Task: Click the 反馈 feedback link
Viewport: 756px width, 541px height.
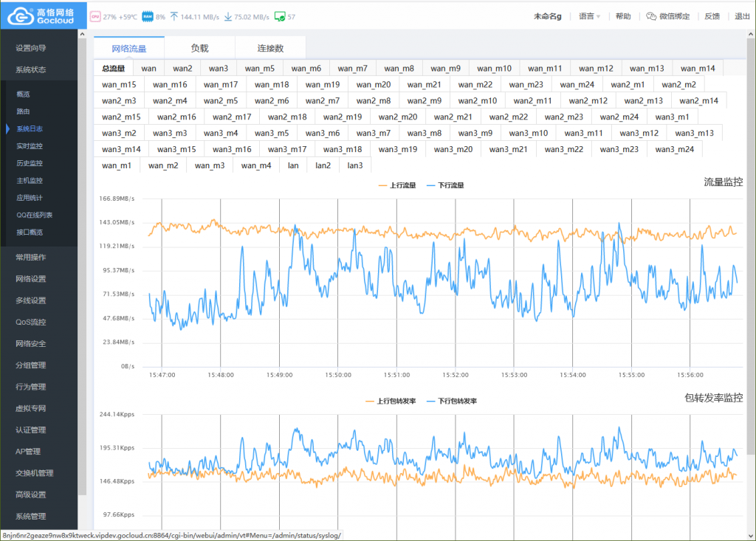Action: pos(712,16)
